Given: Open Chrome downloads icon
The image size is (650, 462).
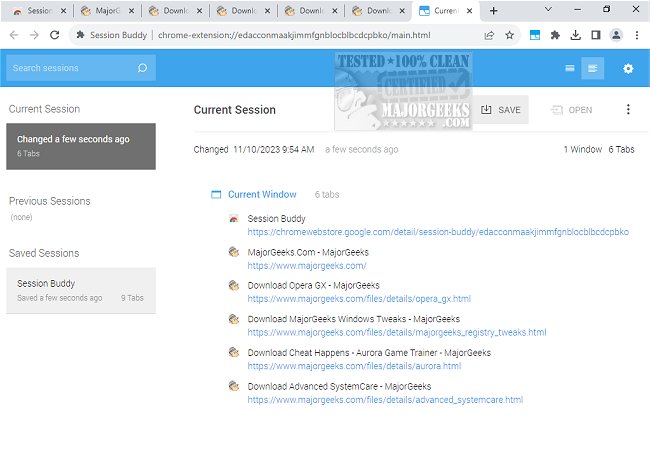Looking at the screenshot, I should tap(576, 34).
